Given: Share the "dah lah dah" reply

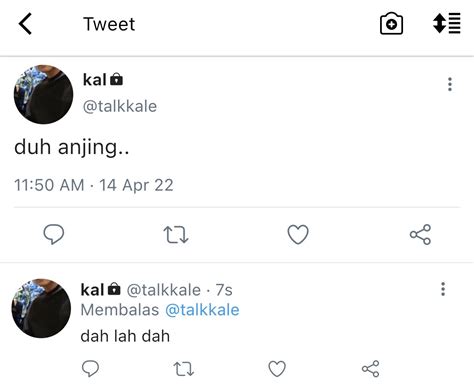Looking at the screenshot, I should coord(370,369).
